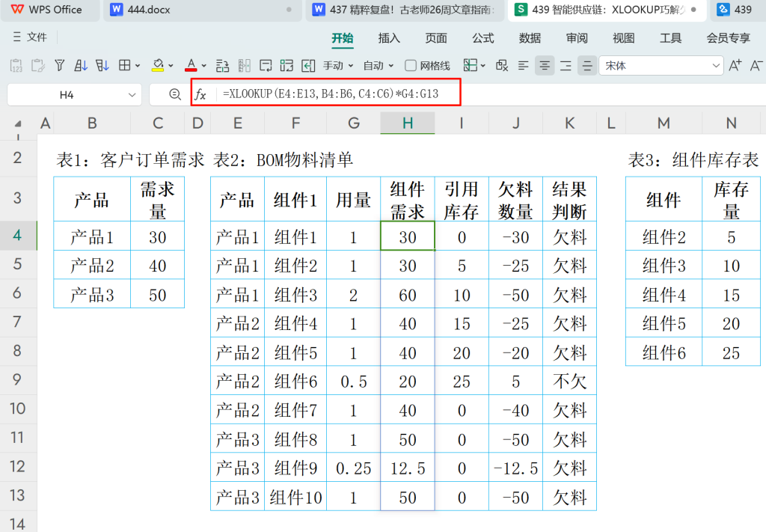766x532 pixels.
Task: Select row 4 header
Action: pos(18,236)
